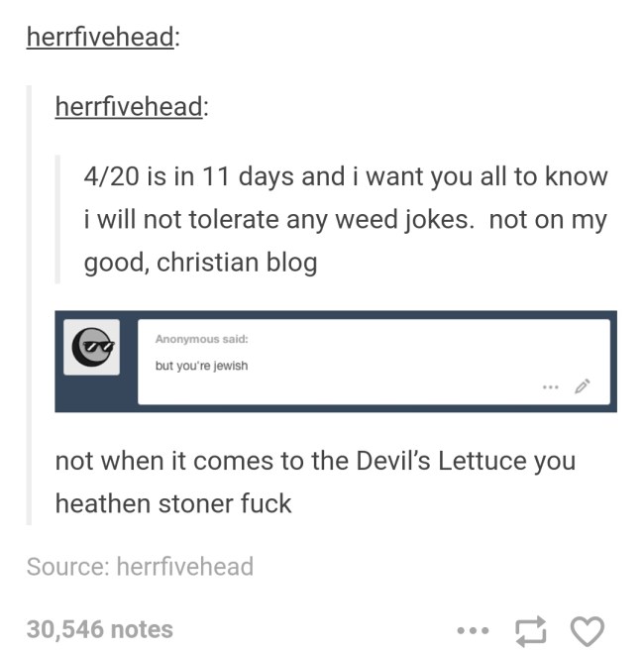The image size is (644, 654).
Task: Click the pencil edit icon in the ask
Action: click(582, 386)
